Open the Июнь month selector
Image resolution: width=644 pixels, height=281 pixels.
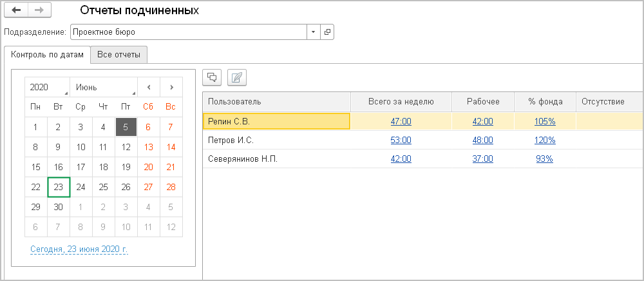click(104, 87)
